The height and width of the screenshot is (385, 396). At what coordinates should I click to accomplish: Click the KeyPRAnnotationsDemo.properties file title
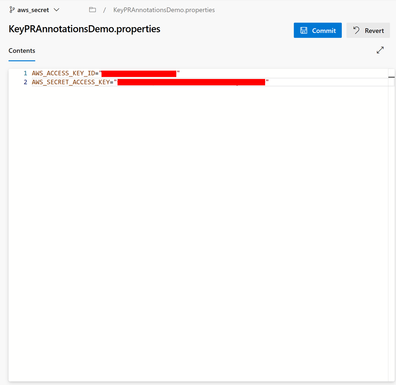(84, 29)
